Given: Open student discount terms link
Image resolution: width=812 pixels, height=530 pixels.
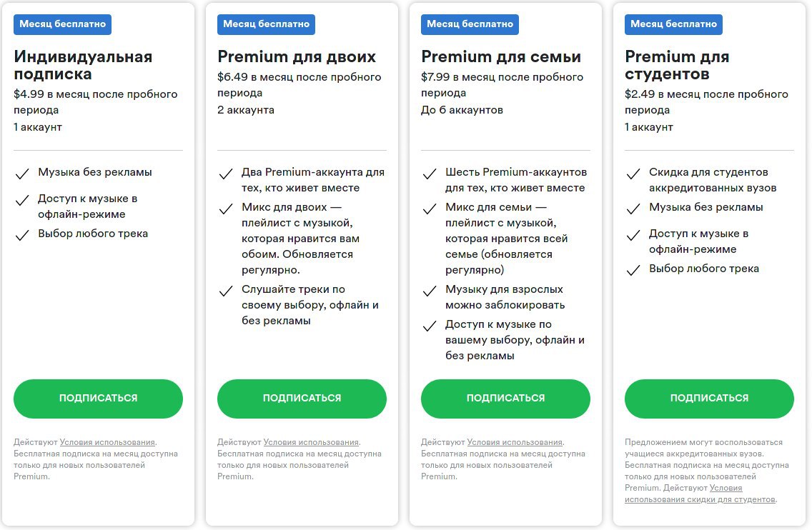Looking at the screenshot, I should 700,494.
